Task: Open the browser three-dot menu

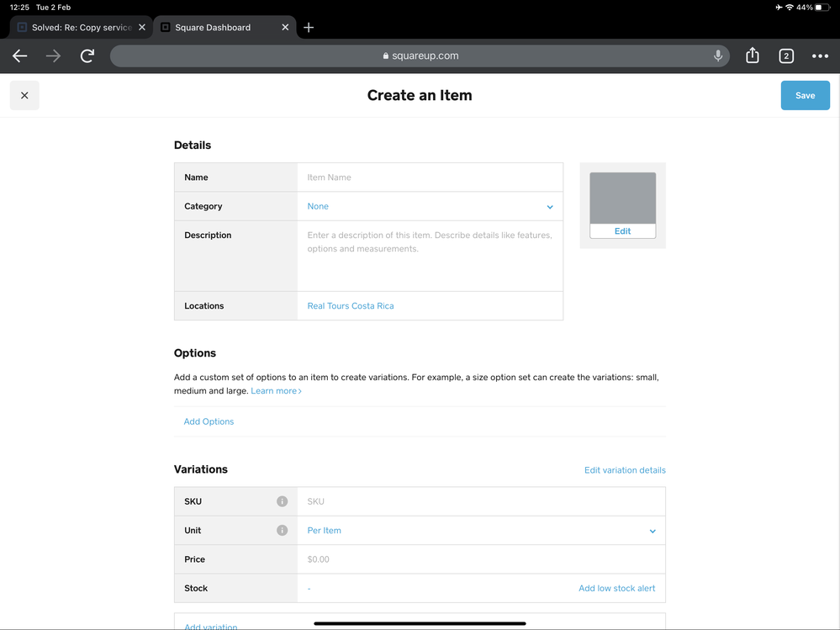Action: tap(820, 56)
